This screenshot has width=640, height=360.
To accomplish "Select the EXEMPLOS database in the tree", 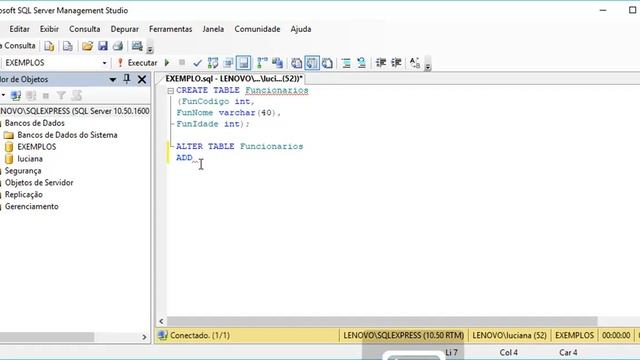I will (x=36, y=147).
